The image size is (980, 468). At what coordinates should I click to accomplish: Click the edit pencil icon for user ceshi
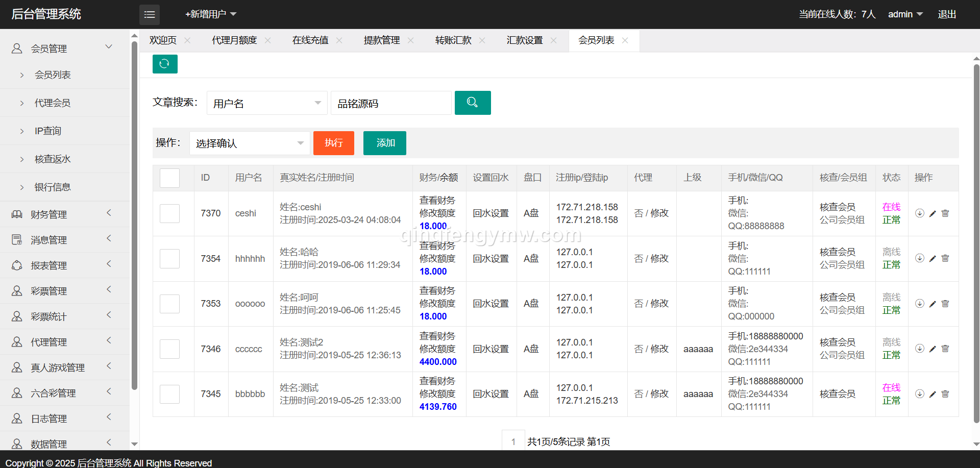932,214
